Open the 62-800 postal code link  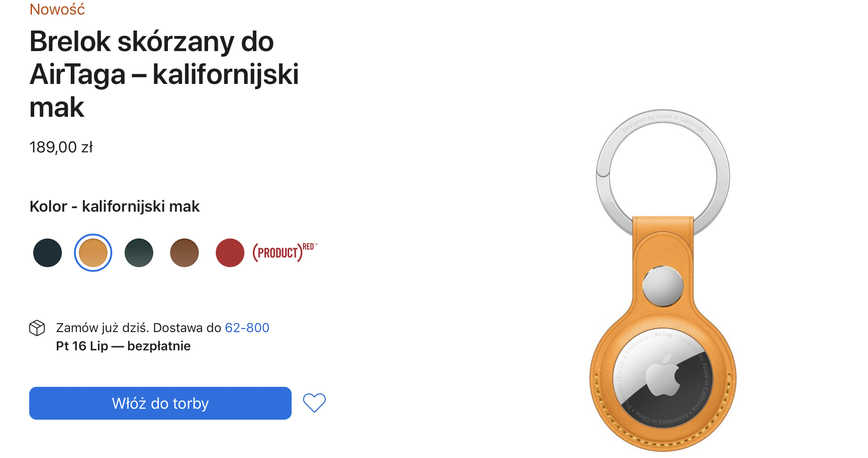[x=247, y=328]
